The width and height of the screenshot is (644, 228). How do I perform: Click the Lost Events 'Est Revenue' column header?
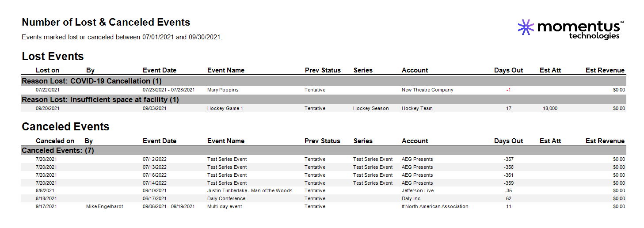point(605,70)
